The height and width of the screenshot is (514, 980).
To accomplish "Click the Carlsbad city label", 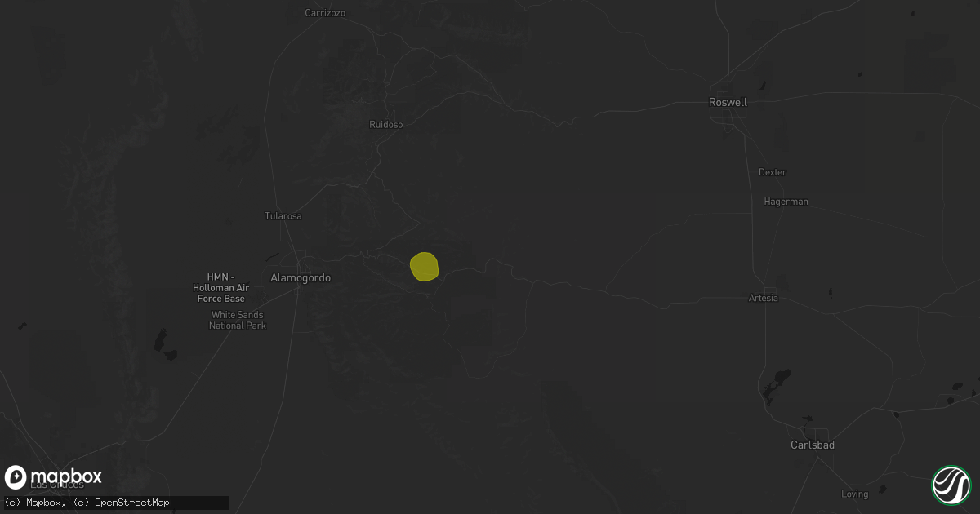I will [x=813, y=445].
